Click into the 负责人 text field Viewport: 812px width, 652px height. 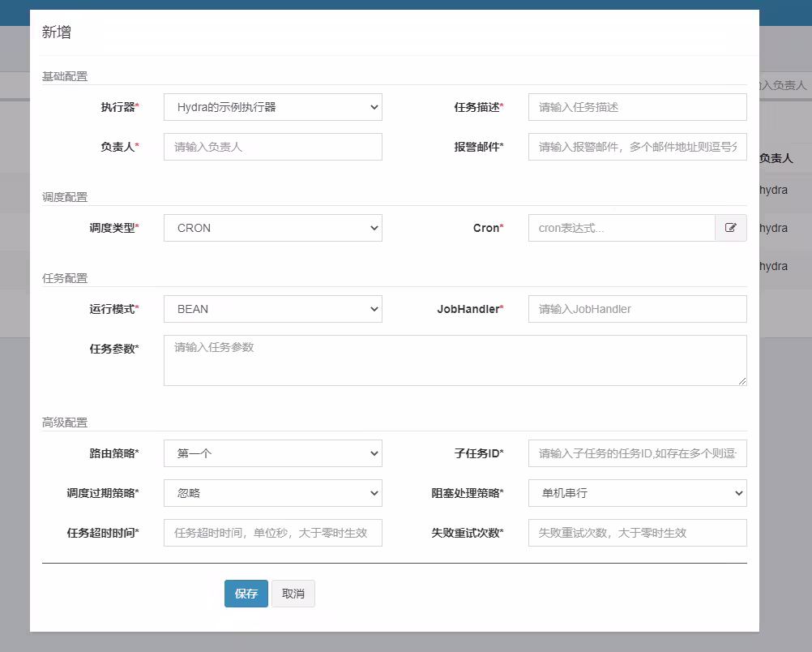click(272, 147)
